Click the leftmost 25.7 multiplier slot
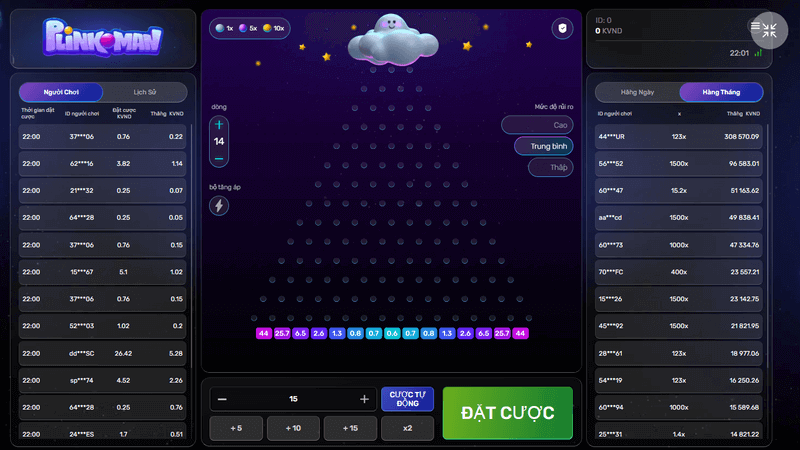The image size is (800, 450). 282,333
